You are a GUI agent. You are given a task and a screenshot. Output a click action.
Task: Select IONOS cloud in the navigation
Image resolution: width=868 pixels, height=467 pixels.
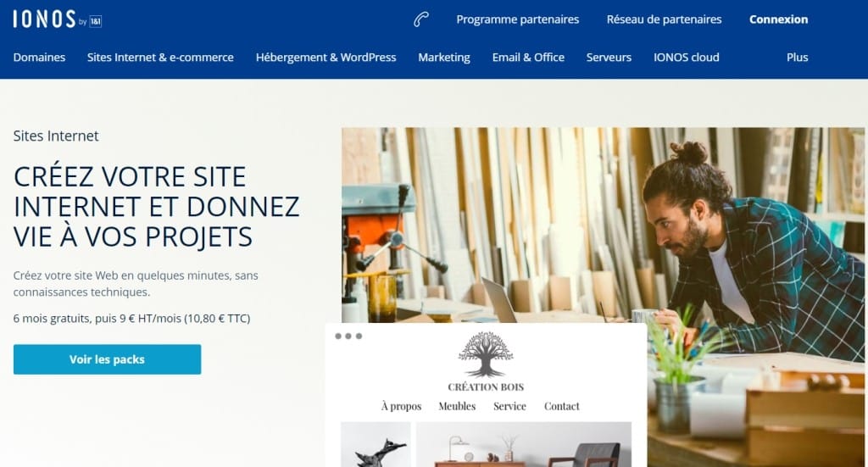click(687, 58)
